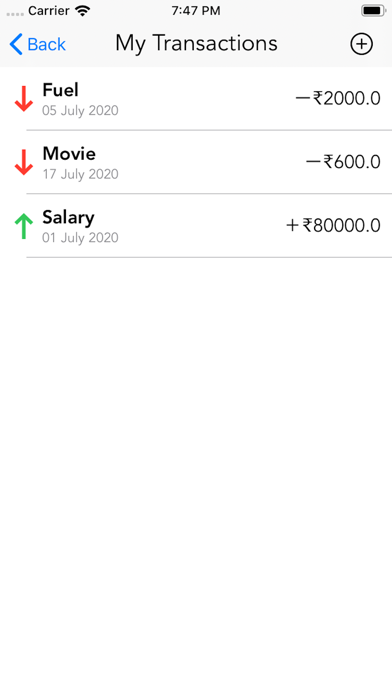Click the green up arrow beside Salary
Image resolution: width=392 pixels, height=696 pixels.
(24, 226)
